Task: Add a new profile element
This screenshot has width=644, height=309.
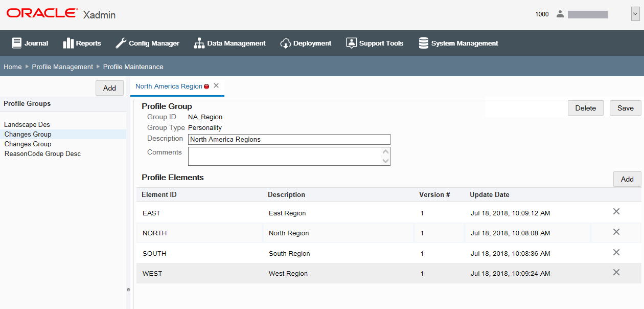Action: click(627, 179)
